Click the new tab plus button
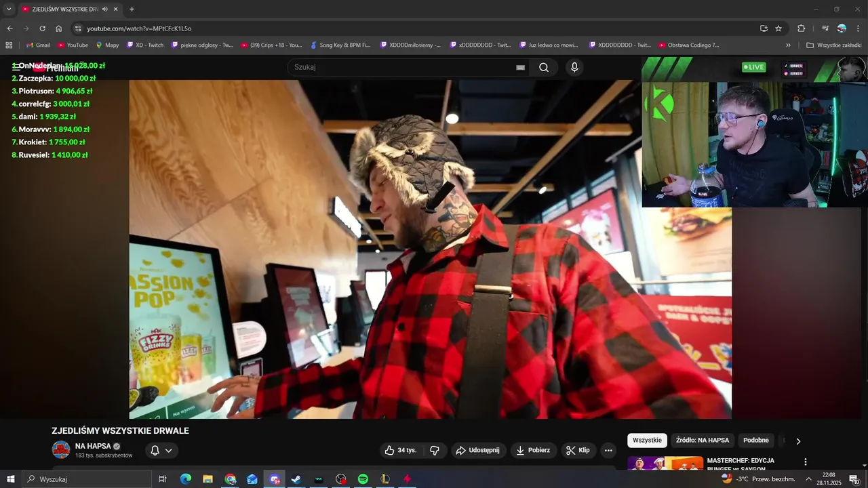 point(132,9)
